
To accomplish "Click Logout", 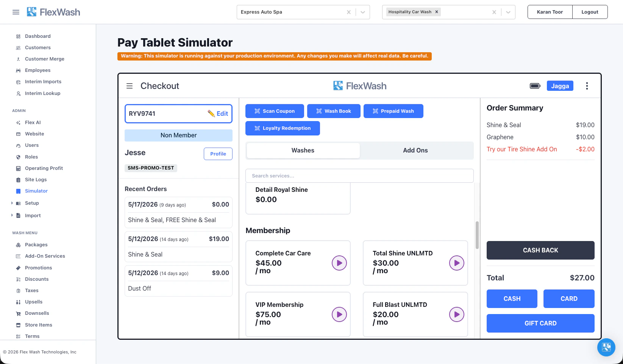I will click(x=590, y=12).
